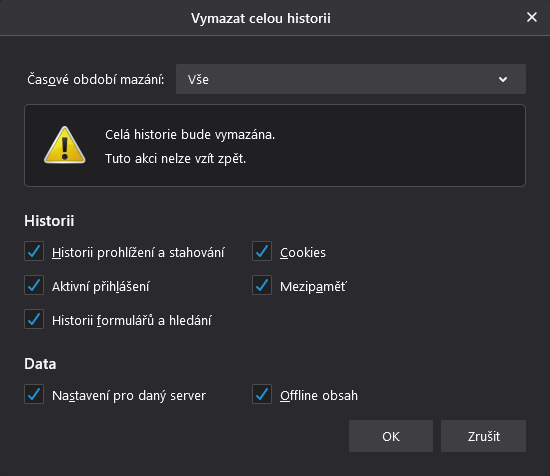Viewport: 550px width, 476px height.
Task: Click the yellow warning triangle icon
Action: point(65,145)
